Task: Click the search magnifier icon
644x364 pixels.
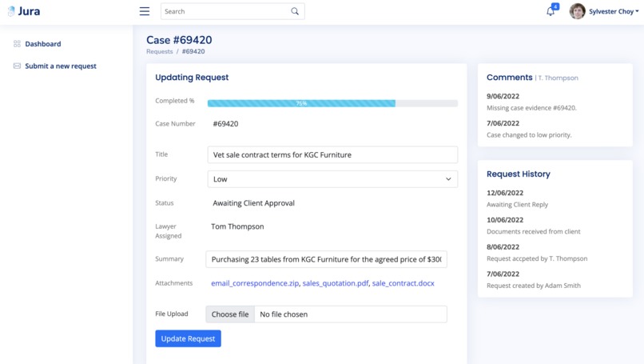Action: coord(295,11)
